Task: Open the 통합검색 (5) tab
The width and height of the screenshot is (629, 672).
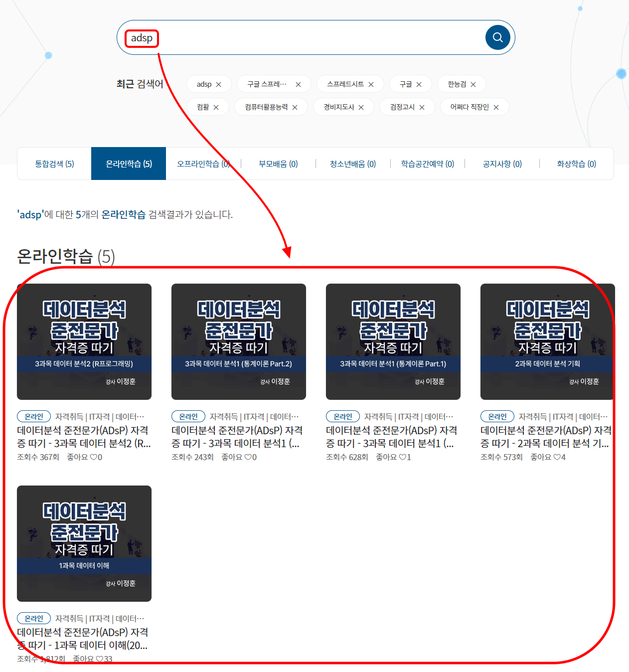Action: pyautogui.click(x=54, y=164)
